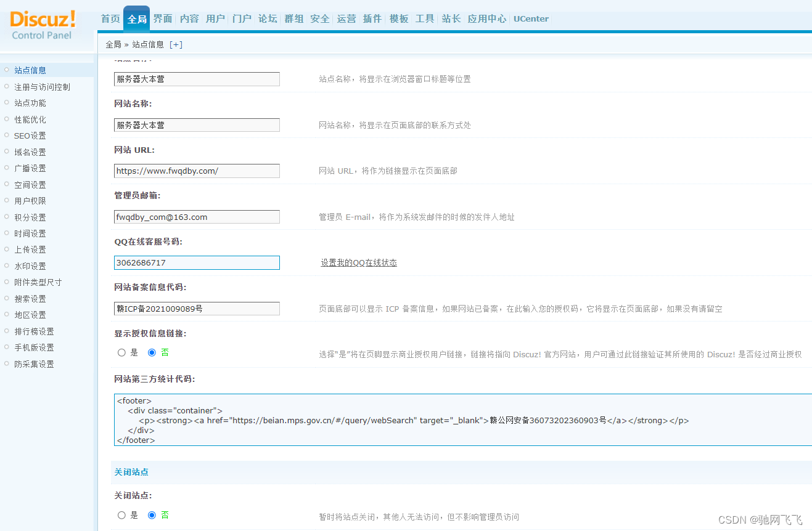Image resolution: width=812 pixels, height=531 pixels.
Task: Go to the 运营 menu tab
Action: click(x=347, y=18)
